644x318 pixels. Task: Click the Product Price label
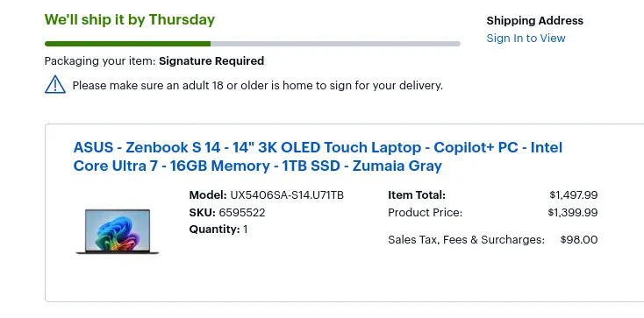[425, 213]
